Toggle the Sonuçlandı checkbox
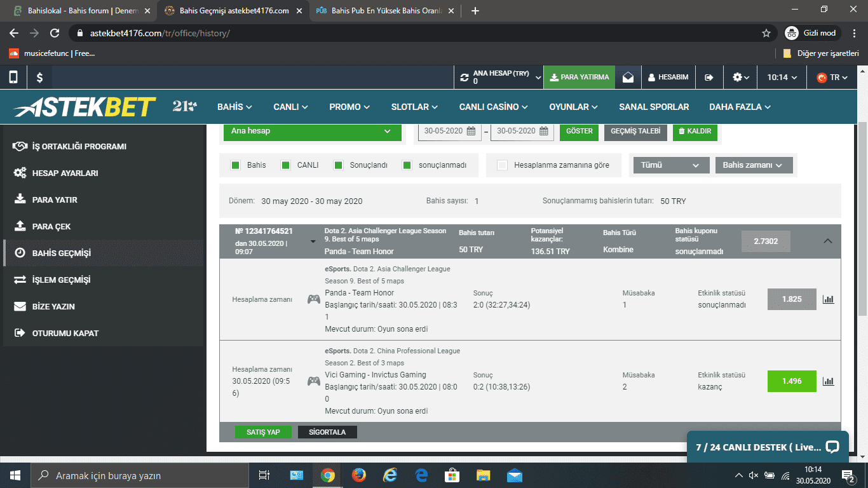The image size is (868, 488). (338, 165)
